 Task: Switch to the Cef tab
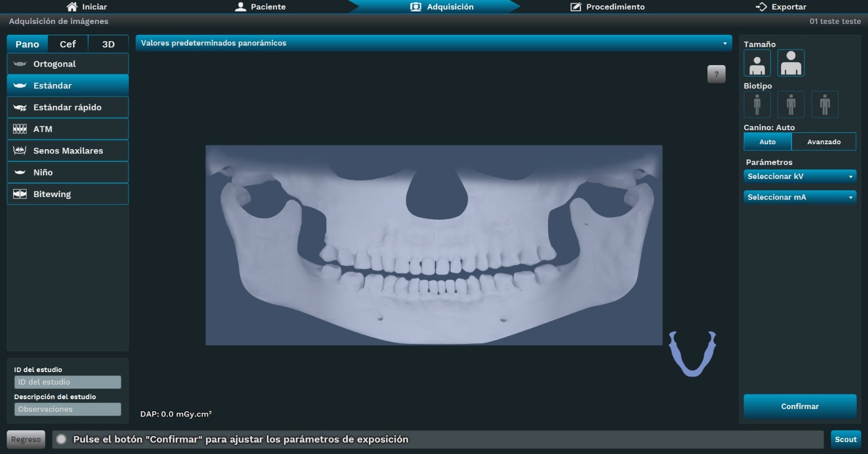tap(68, 44)
